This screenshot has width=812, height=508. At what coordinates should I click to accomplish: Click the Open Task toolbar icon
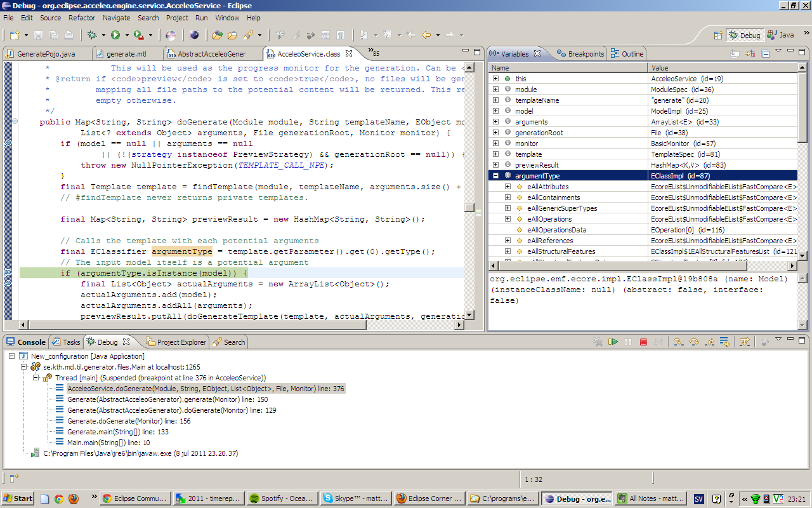point(232,35)
